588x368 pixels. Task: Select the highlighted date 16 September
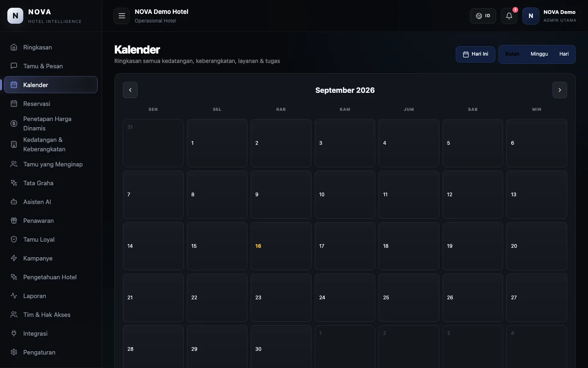[281, 246]
